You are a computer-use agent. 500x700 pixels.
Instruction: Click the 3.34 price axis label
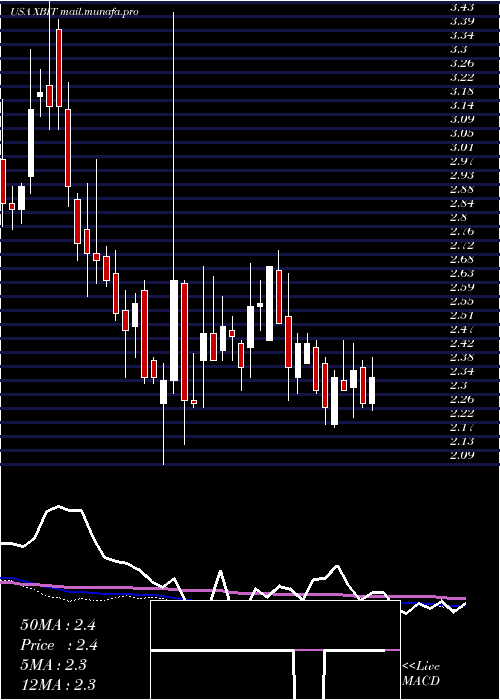pos(462,35)
